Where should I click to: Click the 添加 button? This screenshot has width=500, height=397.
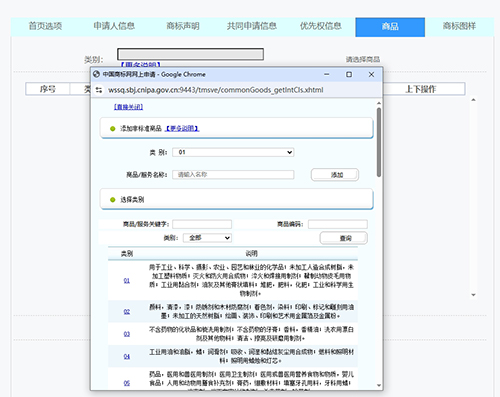[335, 175]
